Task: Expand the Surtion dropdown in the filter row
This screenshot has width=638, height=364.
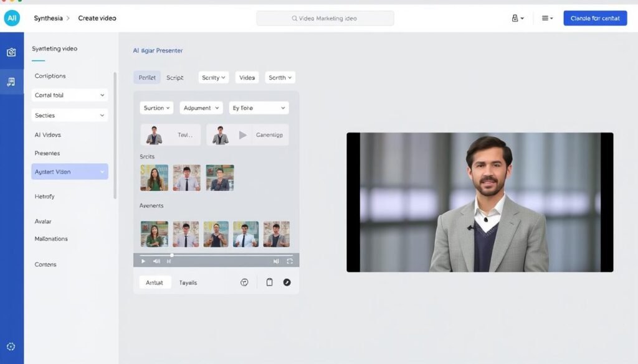Action: point(156,107)
